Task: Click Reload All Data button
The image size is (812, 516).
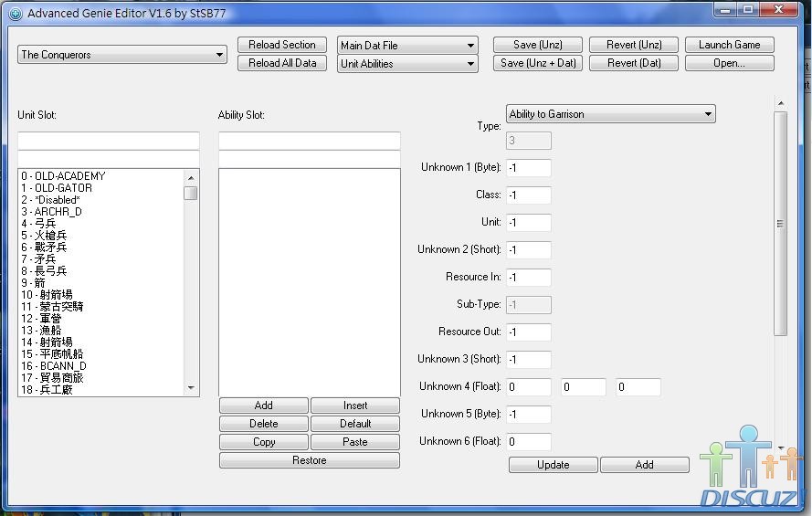Action: point(282,63)
